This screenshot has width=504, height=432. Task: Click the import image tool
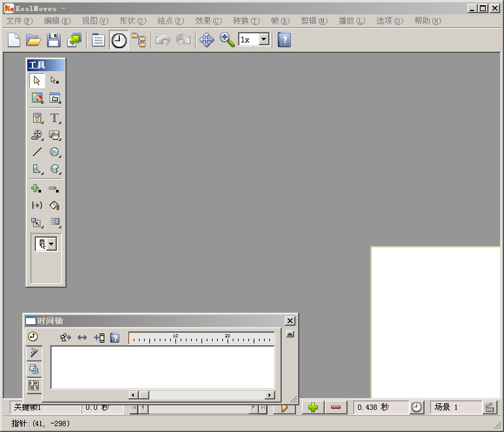point(37,99)
